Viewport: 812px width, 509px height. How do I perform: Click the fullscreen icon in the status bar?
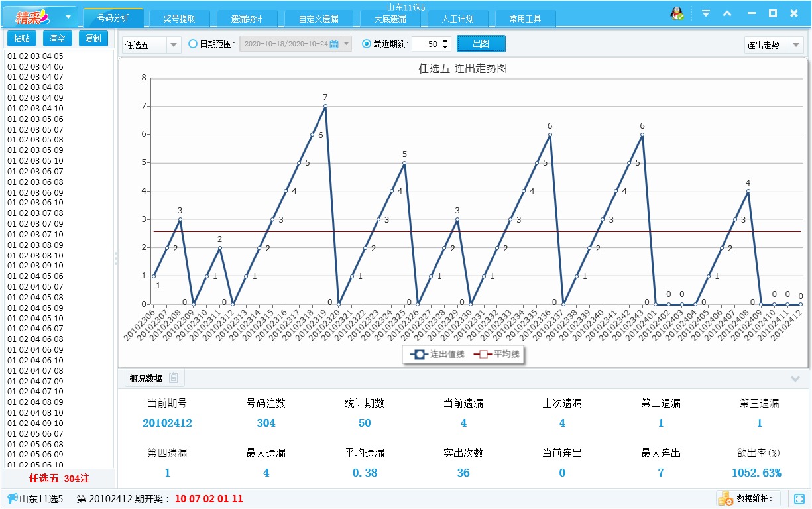coord(798,500)
